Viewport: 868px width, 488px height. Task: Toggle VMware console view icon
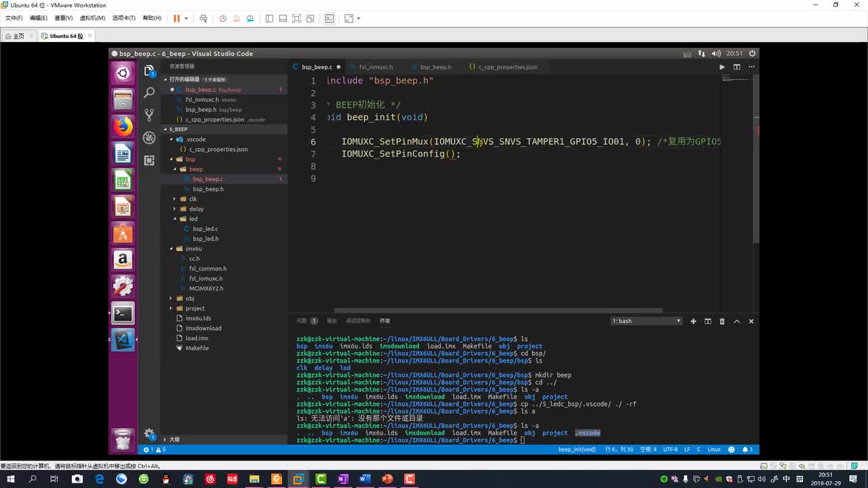(330, 18)
